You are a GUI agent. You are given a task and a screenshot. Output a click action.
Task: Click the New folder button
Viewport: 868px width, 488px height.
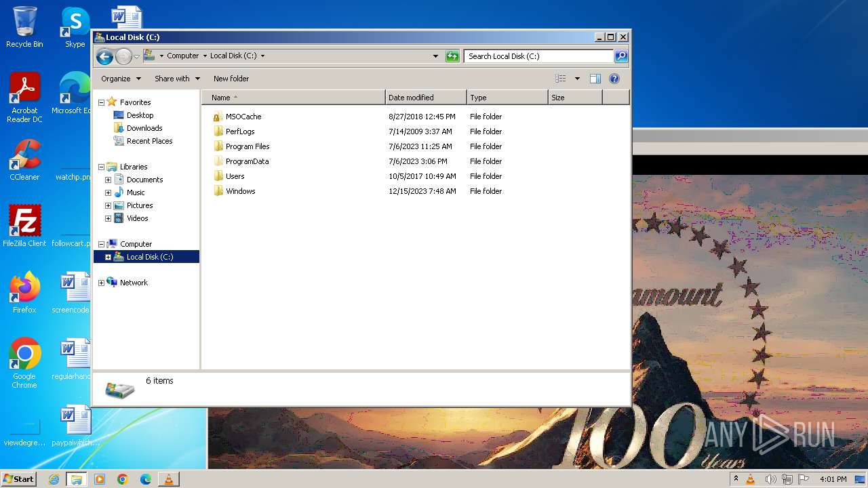click(231, 79)
